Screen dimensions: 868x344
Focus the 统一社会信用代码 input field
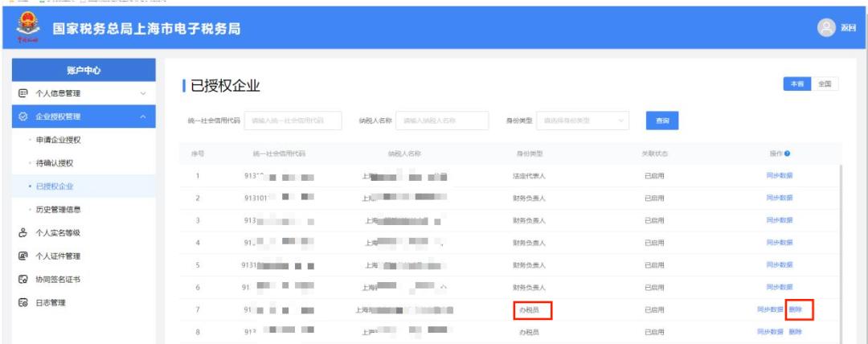(293, 121)
